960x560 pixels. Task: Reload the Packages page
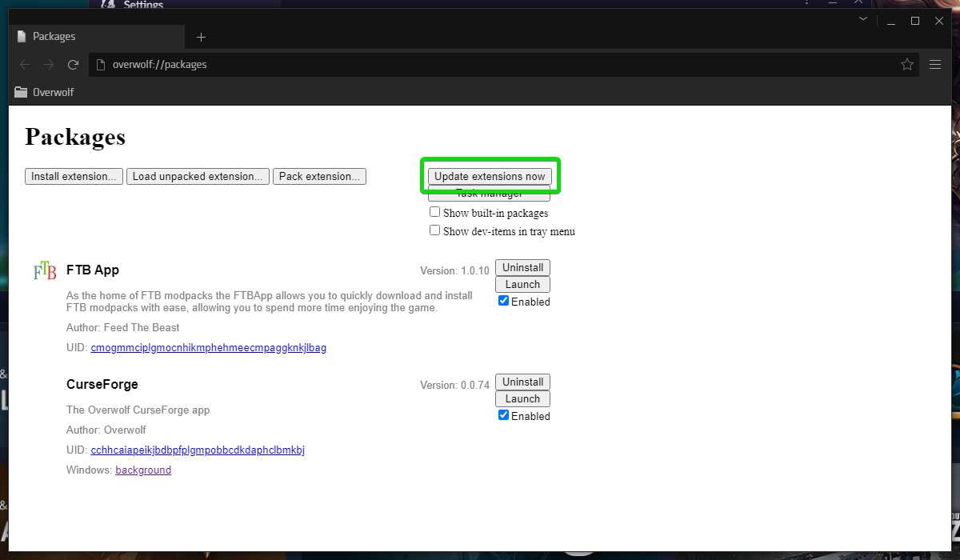point(74,64)
